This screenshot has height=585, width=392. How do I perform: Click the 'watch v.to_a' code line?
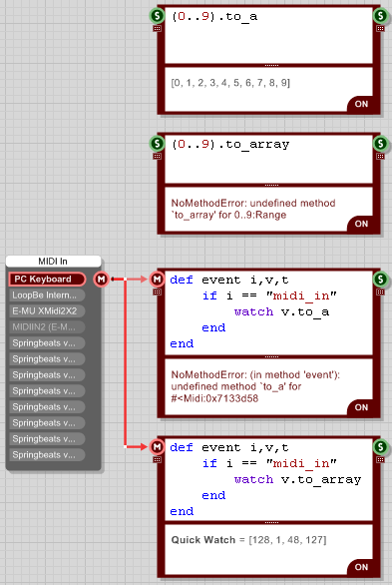[x=281, y=311]
